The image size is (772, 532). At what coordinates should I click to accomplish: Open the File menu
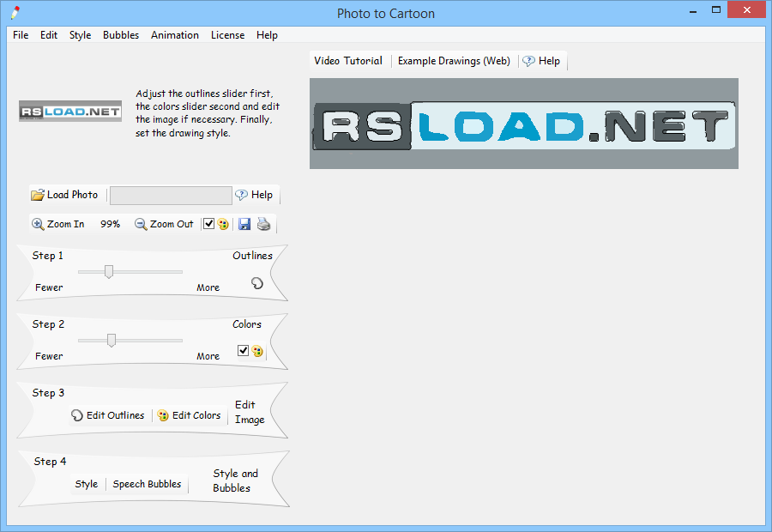[x=21, y=35]
